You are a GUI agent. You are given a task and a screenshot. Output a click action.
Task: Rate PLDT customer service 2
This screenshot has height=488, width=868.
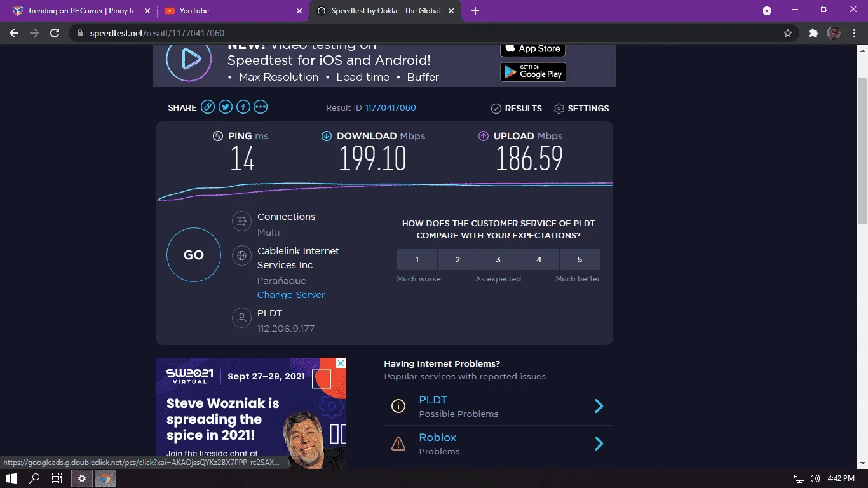click(458, 260)
